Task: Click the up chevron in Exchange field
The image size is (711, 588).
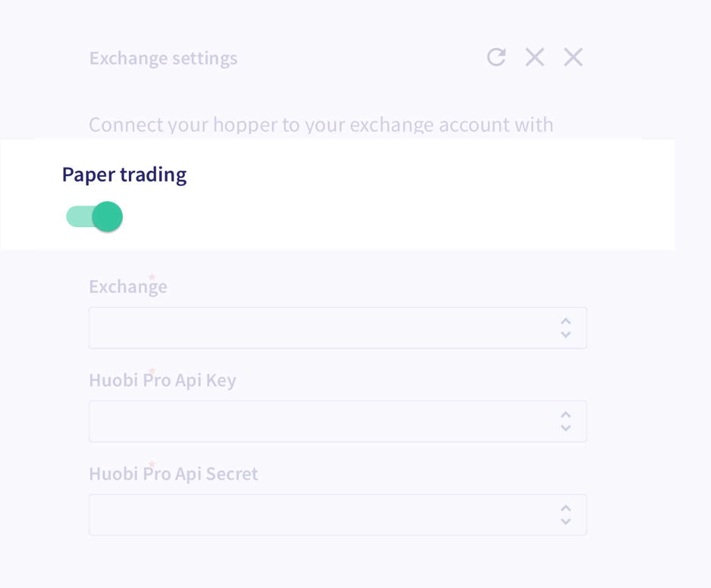Action: [566, 321]
